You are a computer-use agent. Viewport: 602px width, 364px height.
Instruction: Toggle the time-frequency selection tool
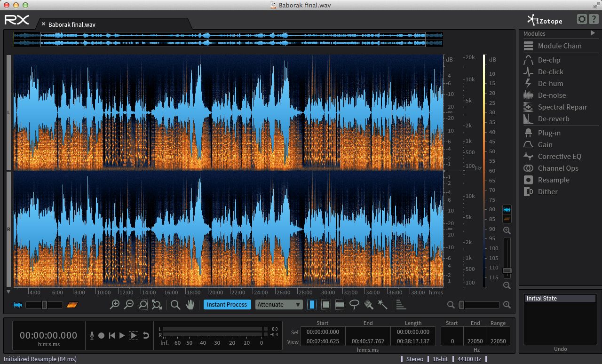(326, 305)
